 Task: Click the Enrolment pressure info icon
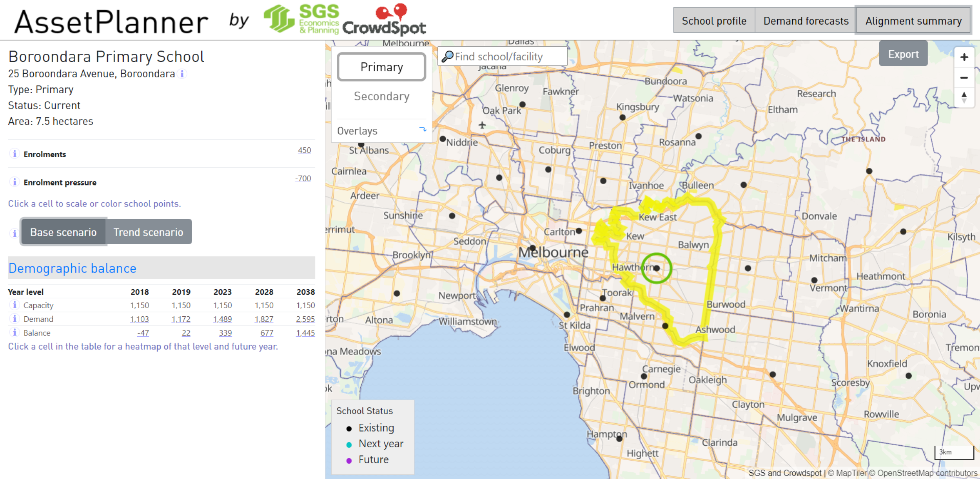coord(15,182)
